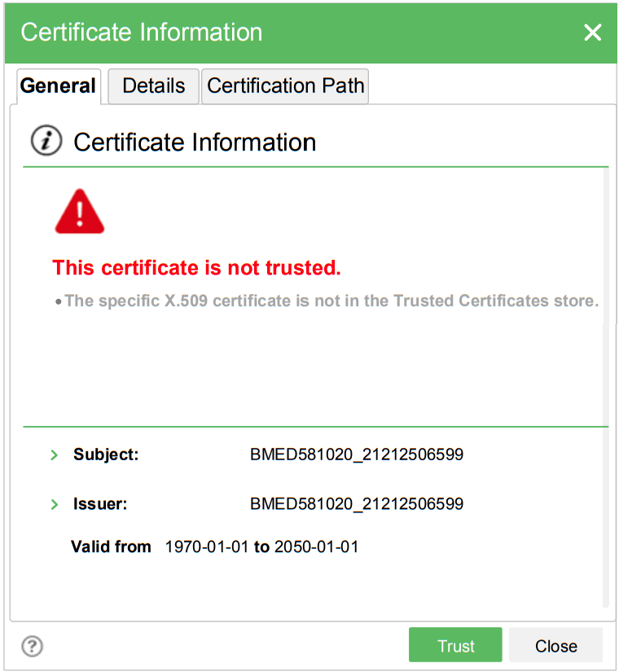Click the white X in the green header
The height and width of the screenshot is (672, 619).
click(x=592, y=33)
